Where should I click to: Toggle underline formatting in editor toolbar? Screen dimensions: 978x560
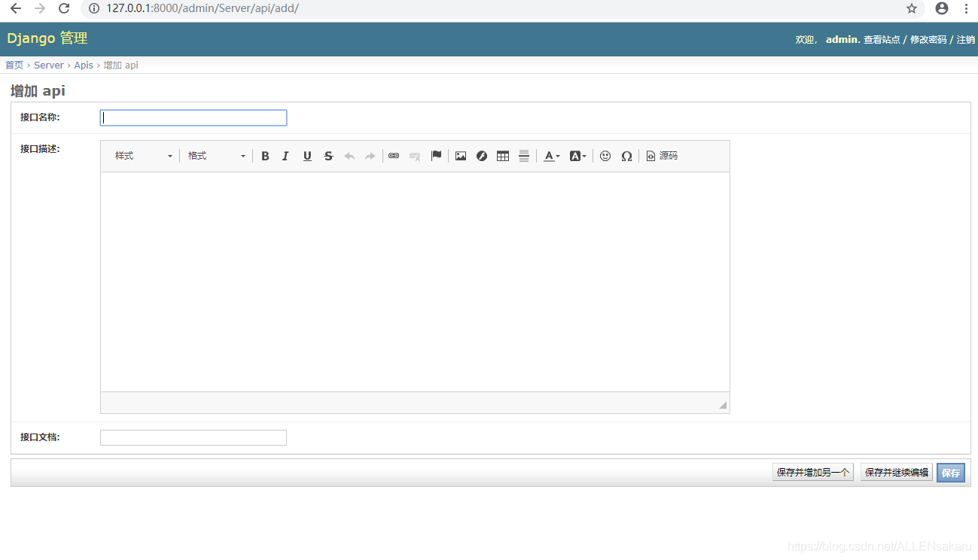307,156
